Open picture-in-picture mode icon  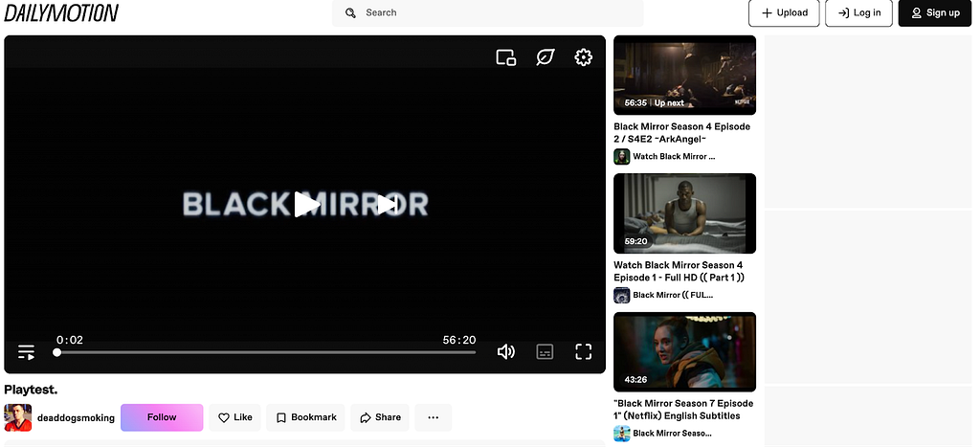coord(505,57)
